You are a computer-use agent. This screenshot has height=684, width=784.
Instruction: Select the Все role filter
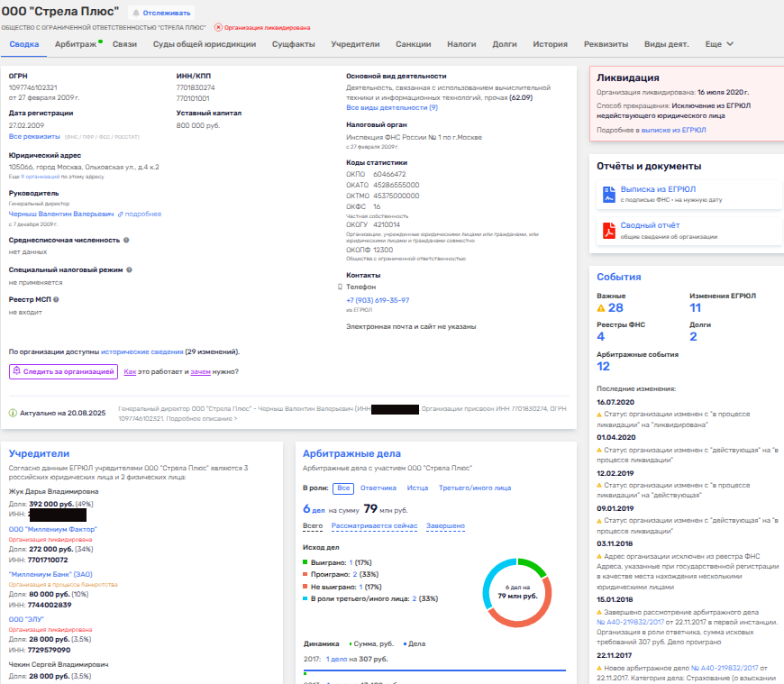point(342,488)
